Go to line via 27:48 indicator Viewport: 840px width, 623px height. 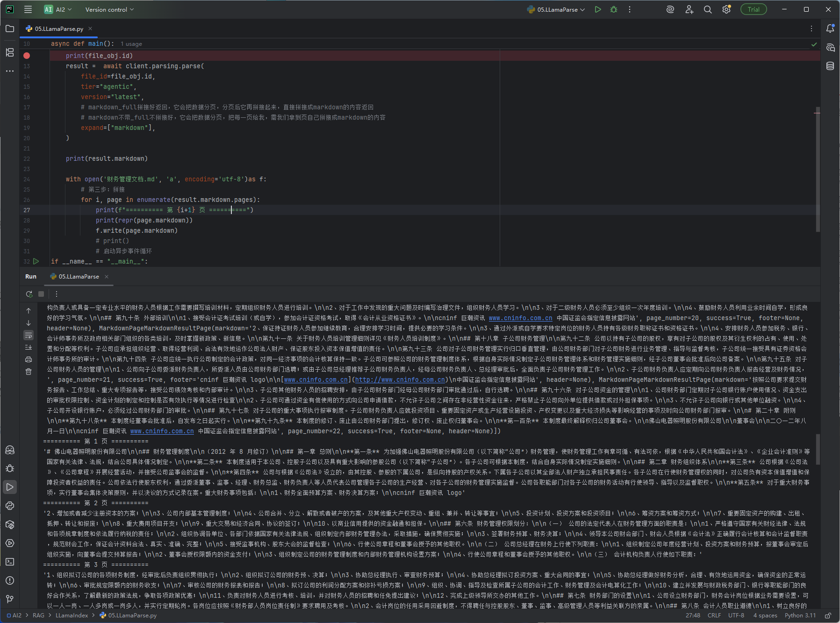(x=693, y=616)
